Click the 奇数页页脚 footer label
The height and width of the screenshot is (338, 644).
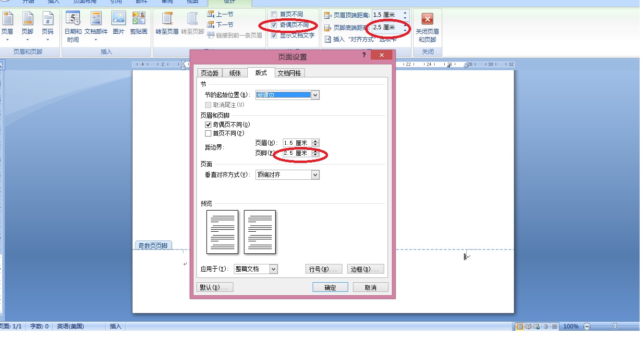click(x=153, y=245)
